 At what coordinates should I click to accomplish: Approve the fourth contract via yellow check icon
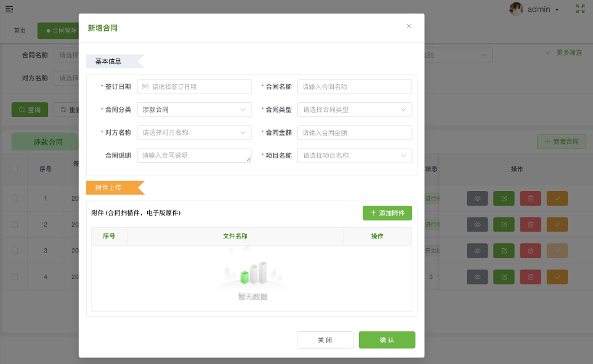pyautogui.click(x=557, y=277)
